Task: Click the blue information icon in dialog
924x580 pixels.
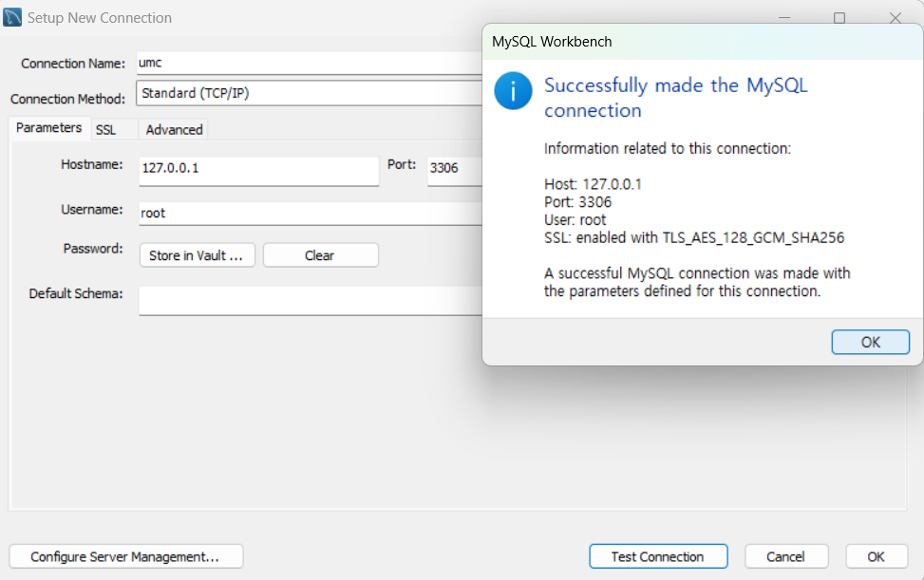Action: tap(513, 91)
